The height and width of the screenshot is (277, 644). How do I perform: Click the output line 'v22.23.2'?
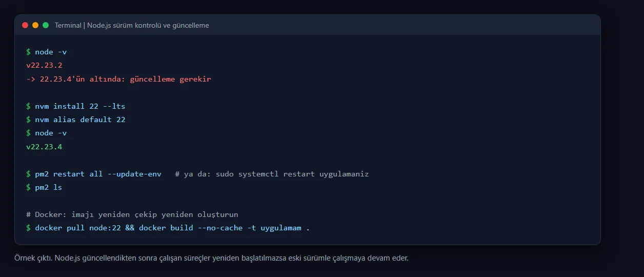tap(44, 66)
